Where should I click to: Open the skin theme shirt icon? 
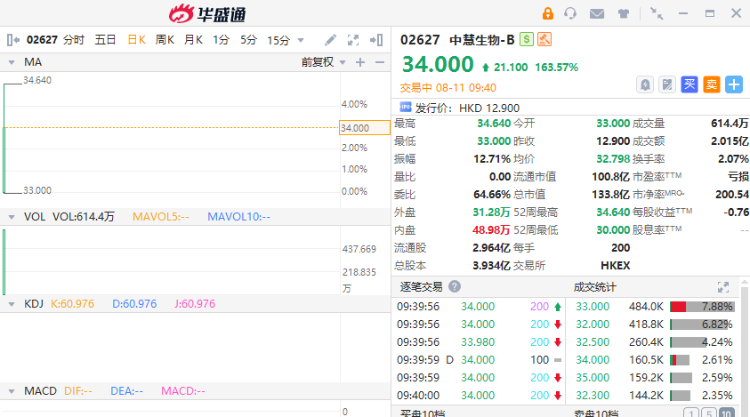[x=623, y=14]
